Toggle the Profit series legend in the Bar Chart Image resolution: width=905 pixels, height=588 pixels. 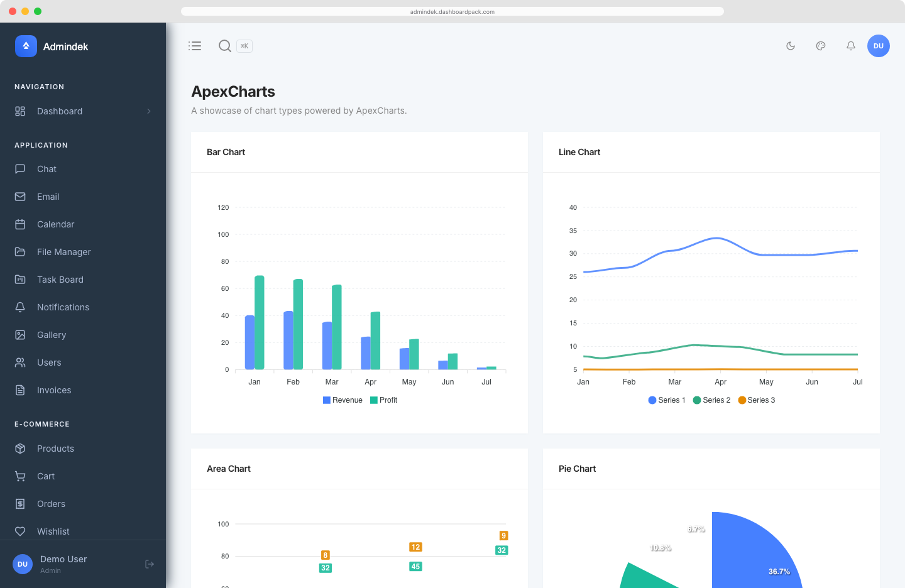click(384, 400)
